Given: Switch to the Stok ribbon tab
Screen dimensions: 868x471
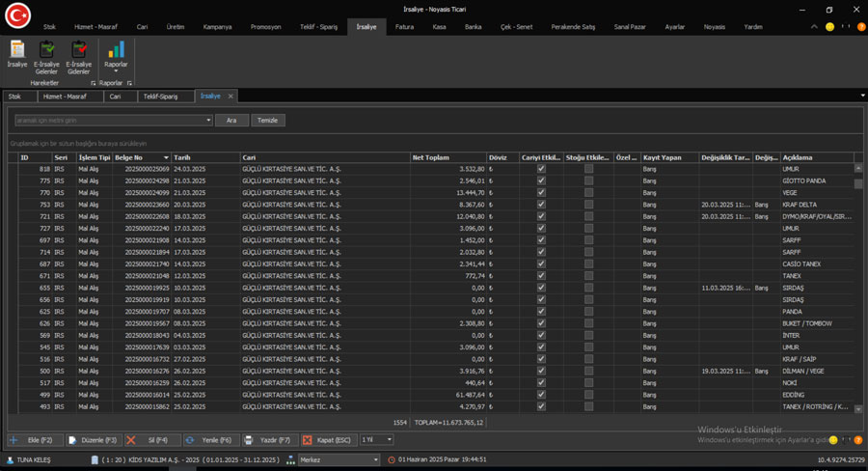Looking at the screenshot, I should coord(50,27).
